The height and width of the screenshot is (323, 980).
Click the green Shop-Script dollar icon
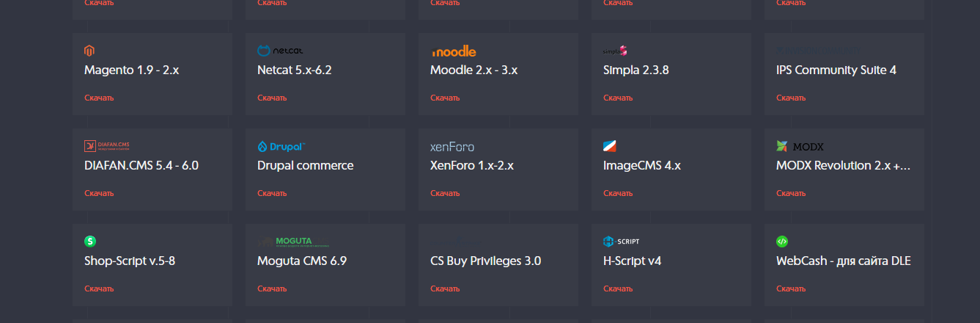[x=90, y=241]
